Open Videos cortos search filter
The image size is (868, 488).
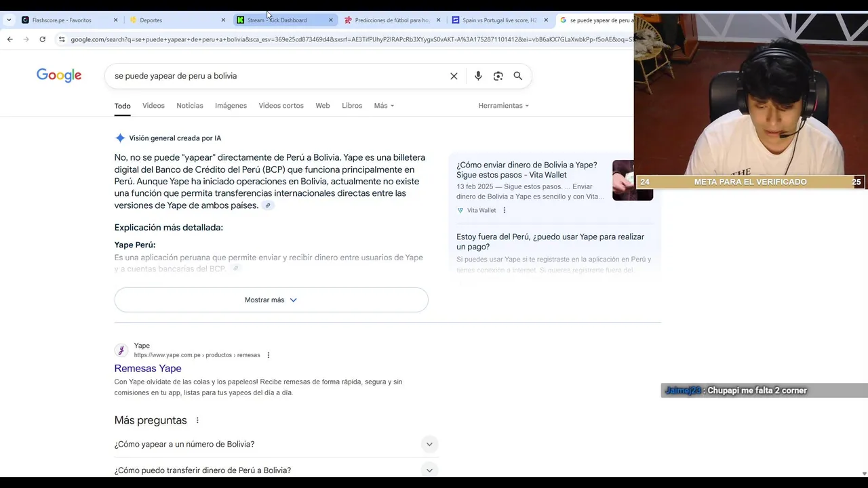(281, 106)
